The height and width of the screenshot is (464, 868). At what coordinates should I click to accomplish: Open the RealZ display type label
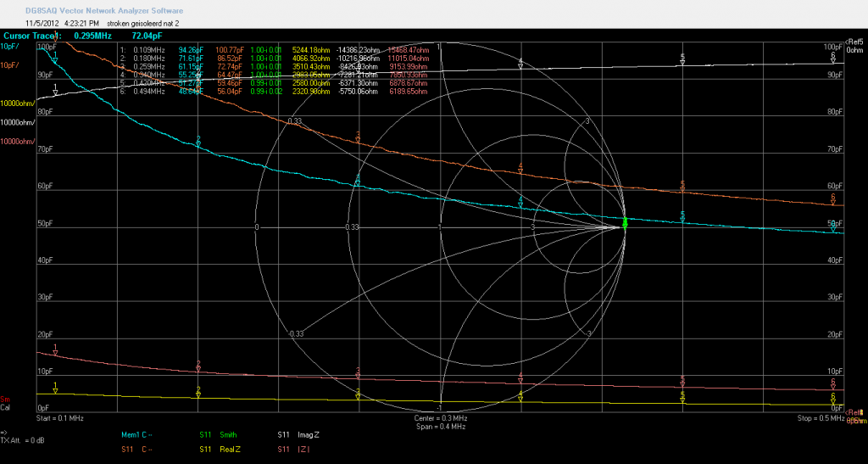[x=231, y=449]
